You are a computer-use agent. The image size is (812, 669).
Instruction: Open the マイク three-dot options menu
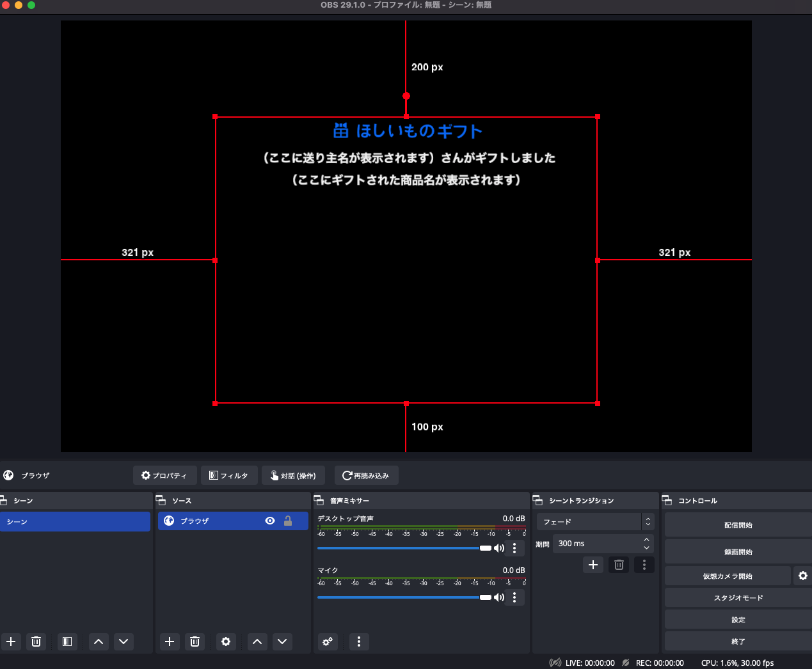pos(514,597)
